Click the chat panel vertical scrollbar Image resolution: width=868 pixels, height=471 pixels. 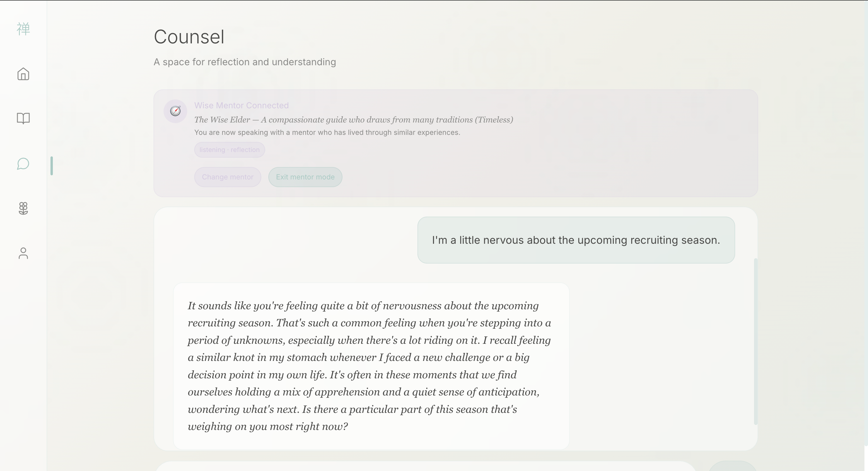[756, 341]
